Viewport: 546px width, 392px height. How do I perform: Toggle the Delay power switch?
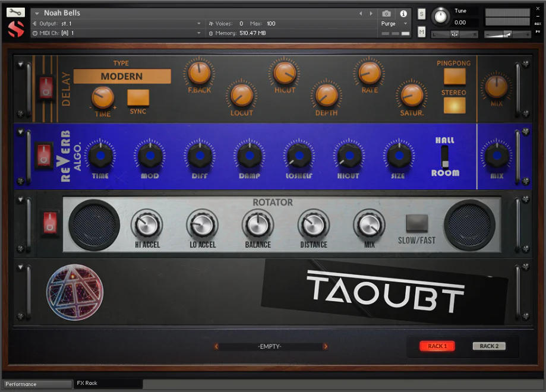coord(46,88)
